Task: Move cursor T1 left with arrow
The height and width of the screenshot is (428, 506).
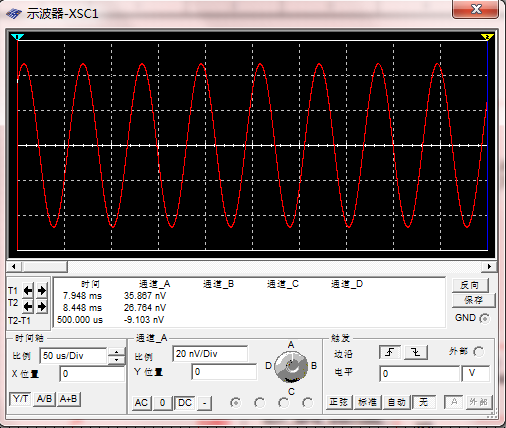Action: click(x=28, y=291)
